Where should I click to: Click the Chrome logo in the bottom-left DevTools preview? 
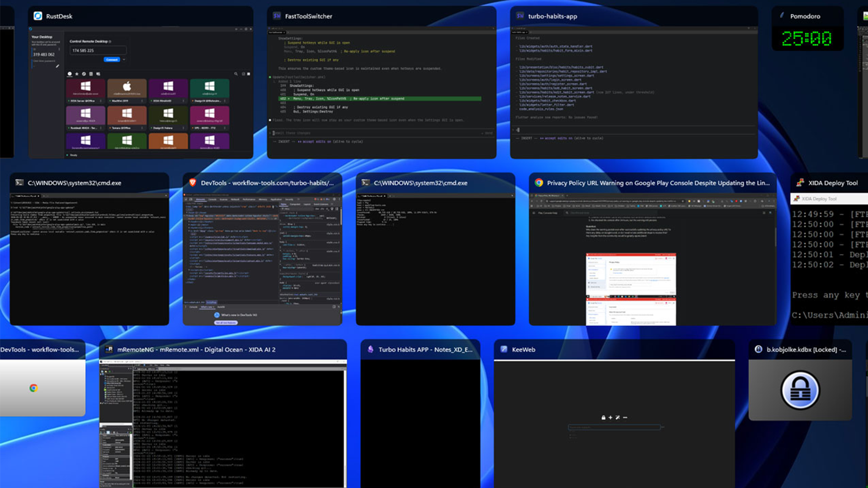pos(33,388)
